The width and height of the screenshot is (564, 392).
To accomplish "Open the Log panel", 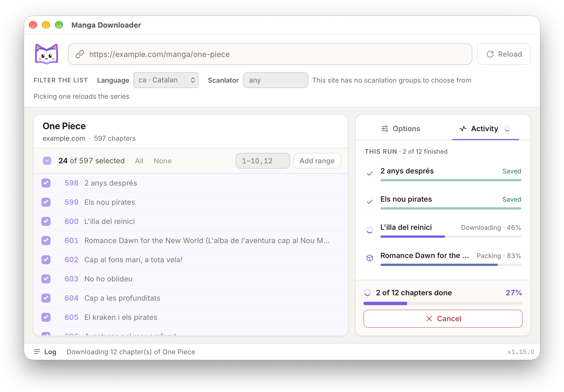I will [45, 352].
